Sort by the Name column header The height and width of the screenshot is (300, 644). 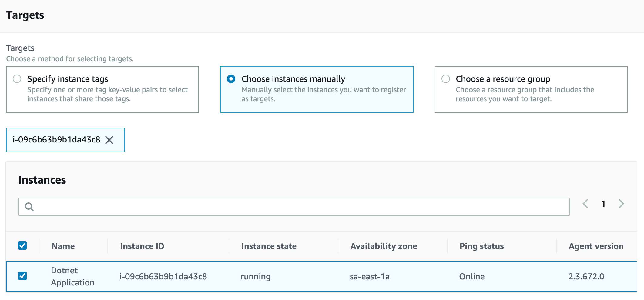click(63, 246)
